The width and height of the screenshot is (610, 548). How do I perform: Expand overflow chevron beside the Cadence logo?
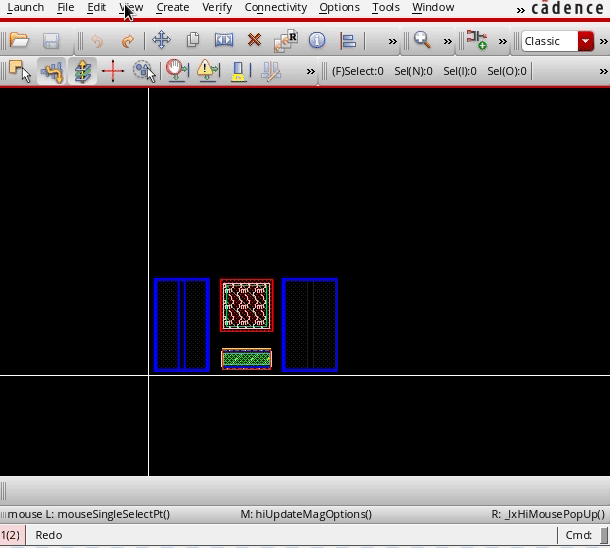coord(521,9)
